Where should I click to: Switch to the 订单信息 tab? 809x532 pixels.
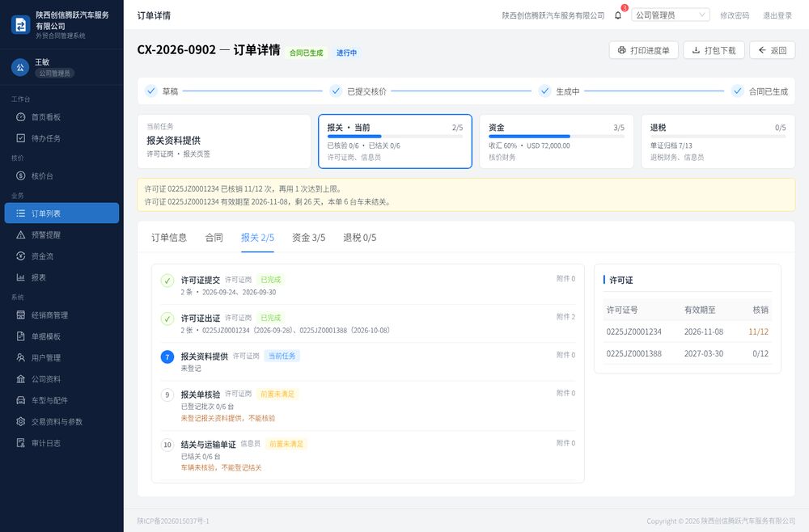169,238
